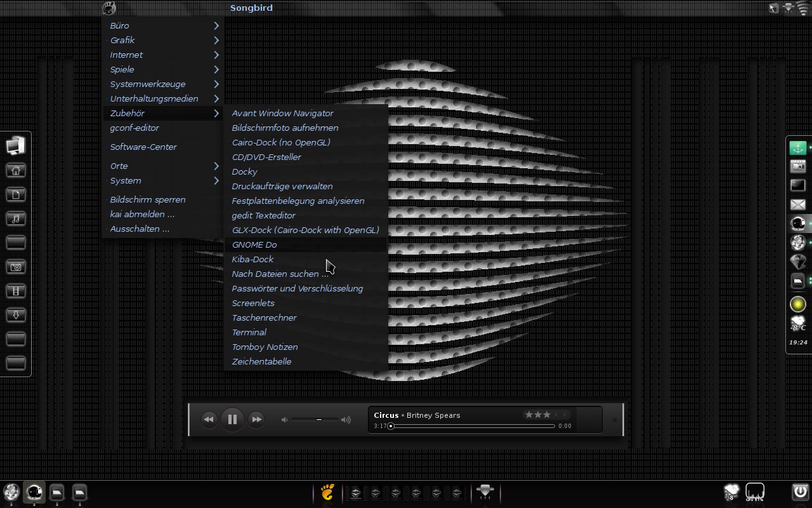Screen dimensions: 812x508
Task: Open the weather cloud icon in bottom panel
Action: (x=732, y=492)
